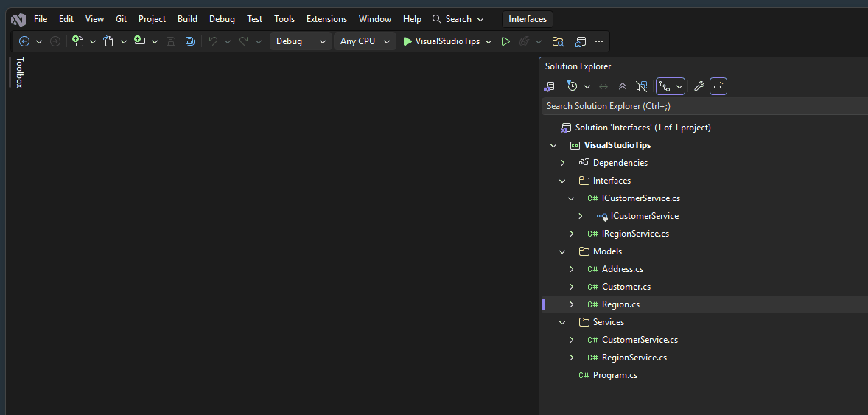Image resolution: width=868 pixels, height=415 pixels.
Task: Open the Edit menu
Action: coord(66,19)
